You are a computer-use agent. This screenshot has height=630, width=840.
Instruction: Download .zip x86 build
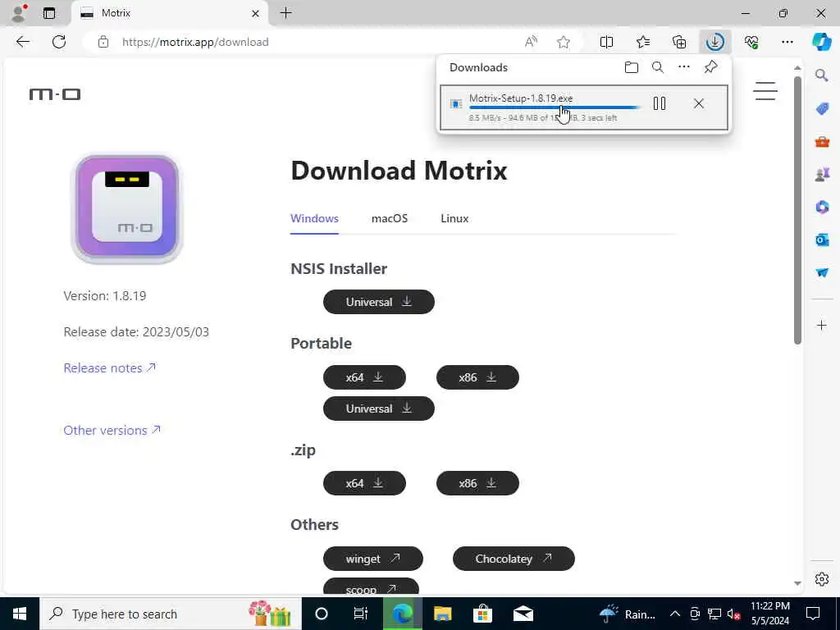click(477, 483)
